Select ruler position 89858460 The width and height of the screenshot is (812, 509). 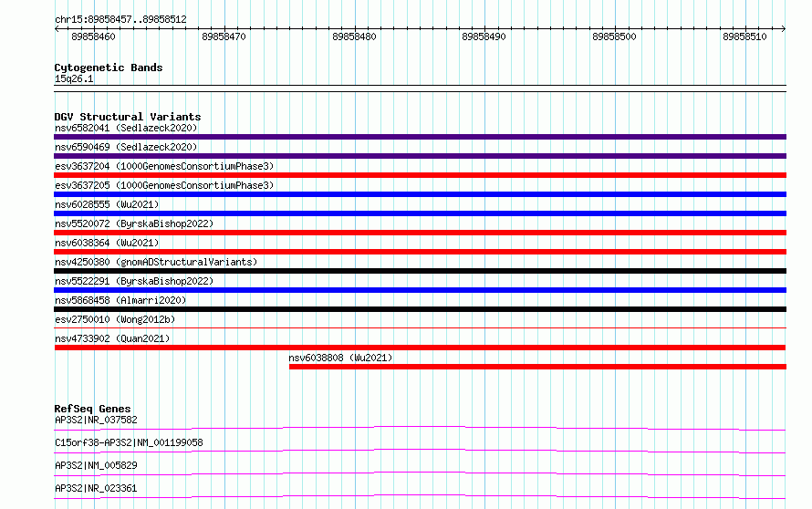[93, 36]
